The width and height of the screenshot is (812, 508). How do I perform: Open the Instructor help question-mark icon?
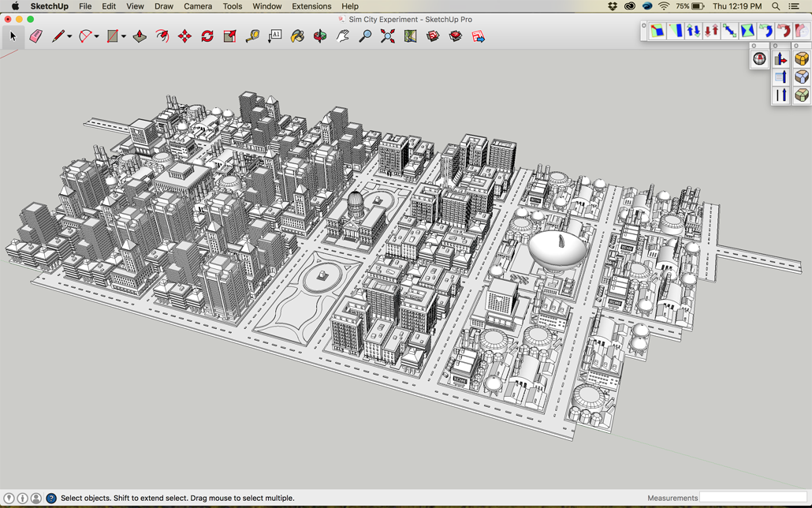tap(50, 499)
